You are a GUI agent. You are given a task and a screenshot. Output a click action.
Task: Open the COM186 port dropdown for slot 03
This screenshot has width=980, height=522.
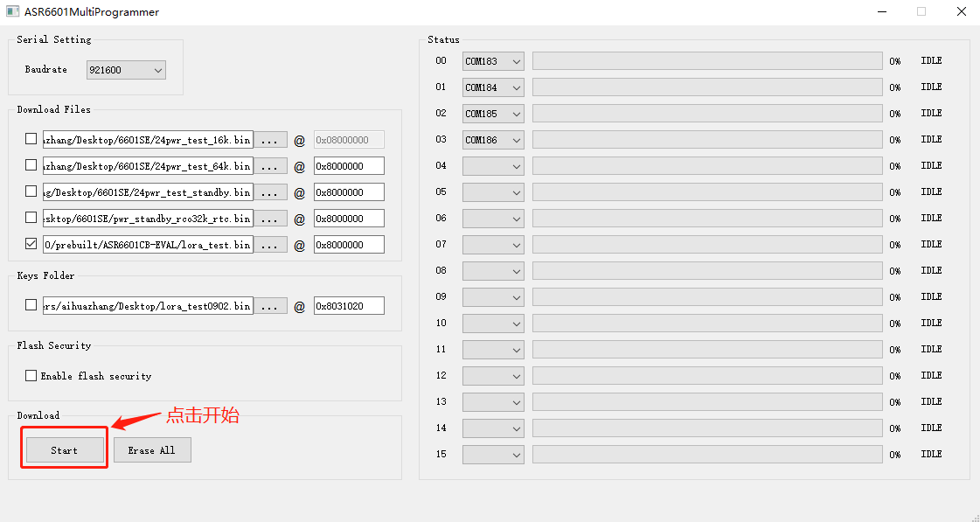pyautogui.click(x=493, y=140)
